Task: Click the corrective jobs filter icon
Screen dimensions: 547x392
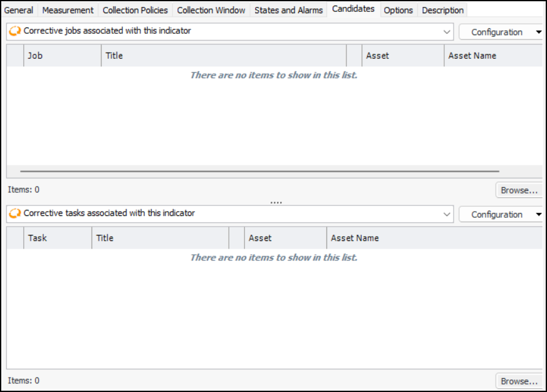Action: 14,31
